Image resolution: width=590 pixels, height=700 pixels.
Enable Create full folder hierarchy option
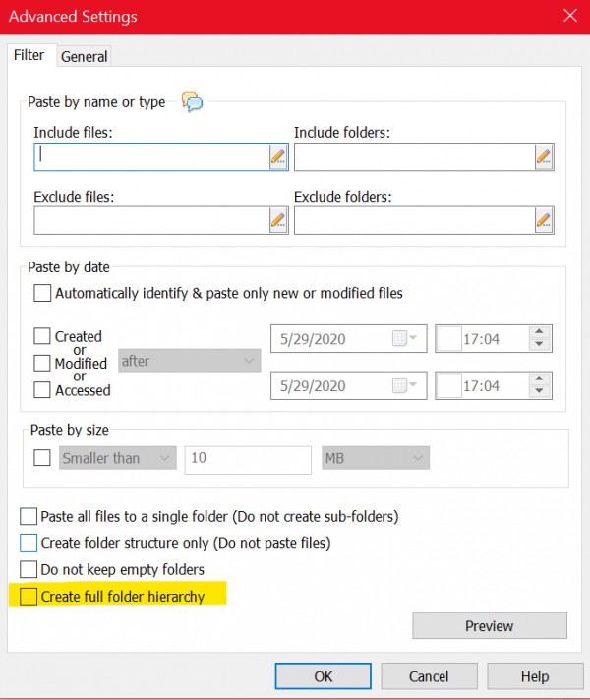pyautogui.click(x=29, y=597)
